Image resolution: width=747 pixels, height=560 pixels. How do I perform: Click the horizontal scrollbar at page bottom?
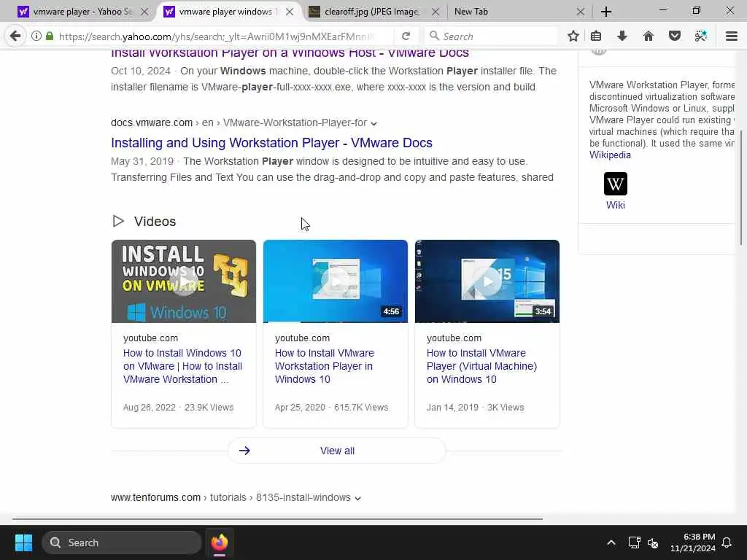pos(277,518)
